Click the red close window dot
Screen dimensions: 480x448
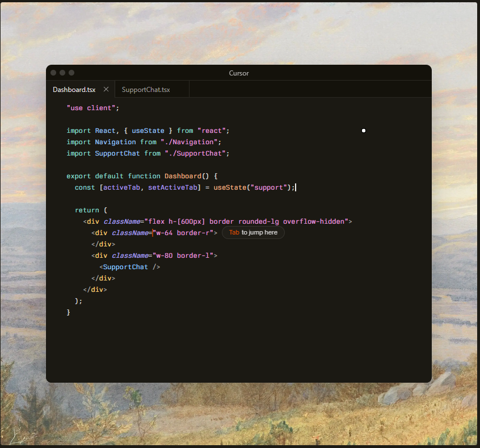tap(53, 73)
